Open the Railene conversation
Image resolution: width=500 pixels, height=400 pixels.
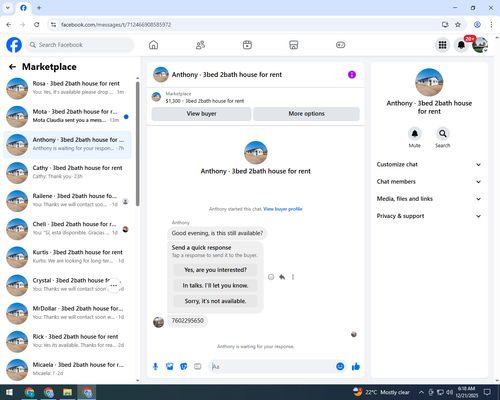(x=67, y=201)
